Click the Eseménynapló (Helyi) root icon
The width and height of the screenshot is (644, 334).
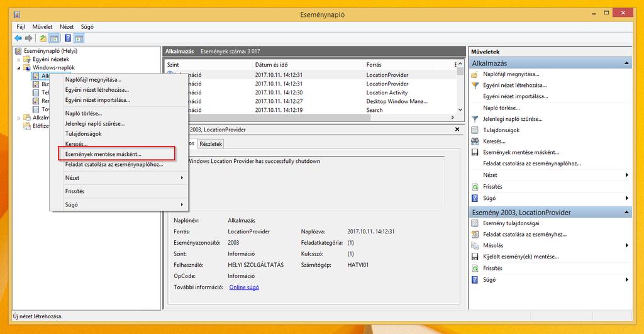[18, 51]
